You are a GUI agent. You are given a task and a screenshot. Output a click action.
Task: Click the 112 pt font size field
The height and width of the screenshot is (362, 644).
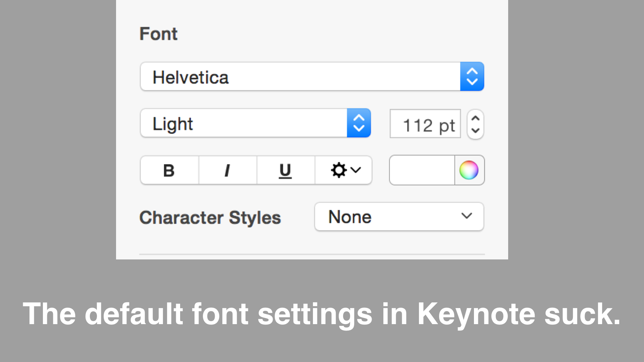pos(425,124)
